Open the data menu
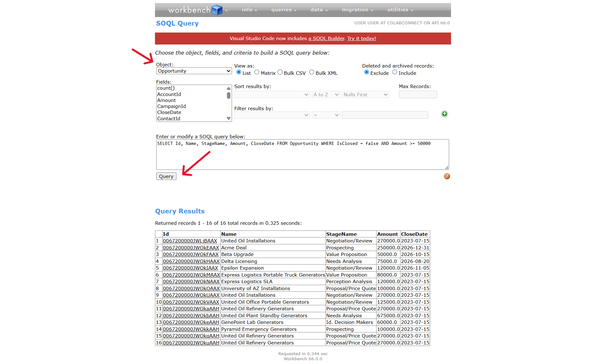The height and width of the screenshot is (364, 606). [319, 10]
